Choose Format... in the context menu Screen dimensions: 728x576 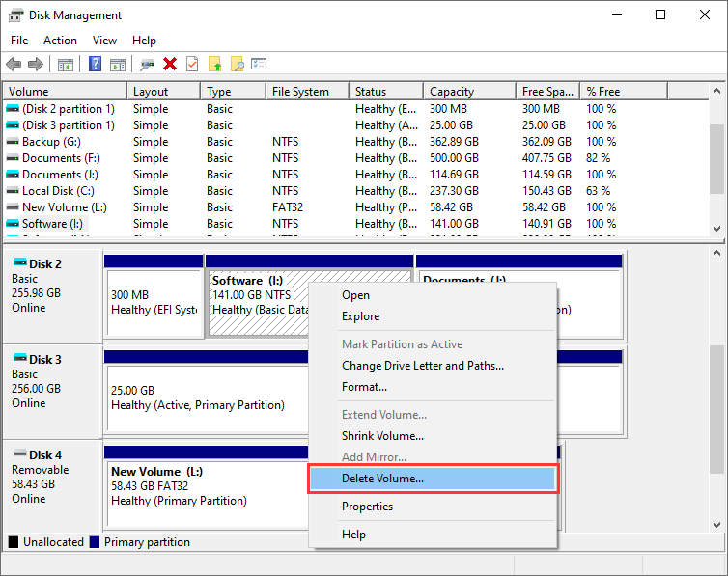(x=364, y=387)
